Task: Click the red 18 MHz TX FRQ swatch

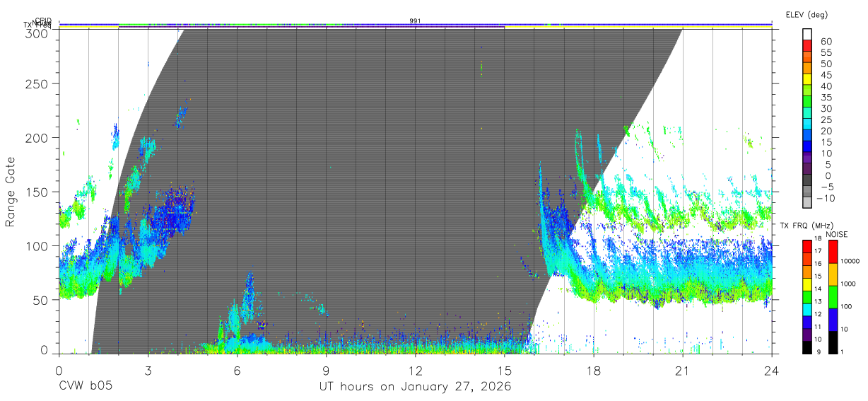Action: point(807,246)
